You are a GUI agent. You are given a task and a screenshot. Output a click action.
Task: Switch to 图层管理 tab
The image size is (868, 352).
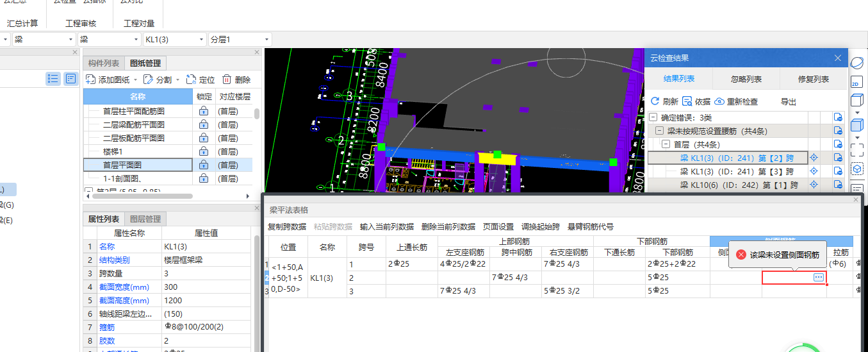pos(145,219)
